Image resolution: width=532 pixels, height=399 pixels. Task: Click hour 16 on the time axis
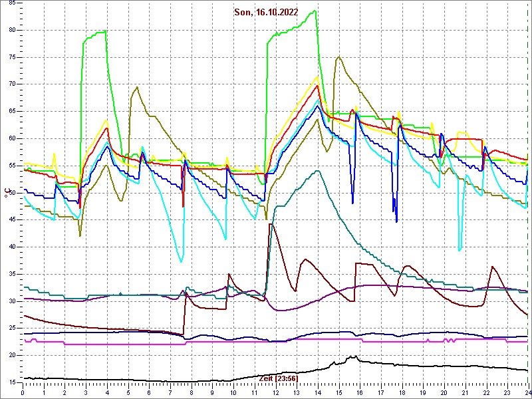359,394
